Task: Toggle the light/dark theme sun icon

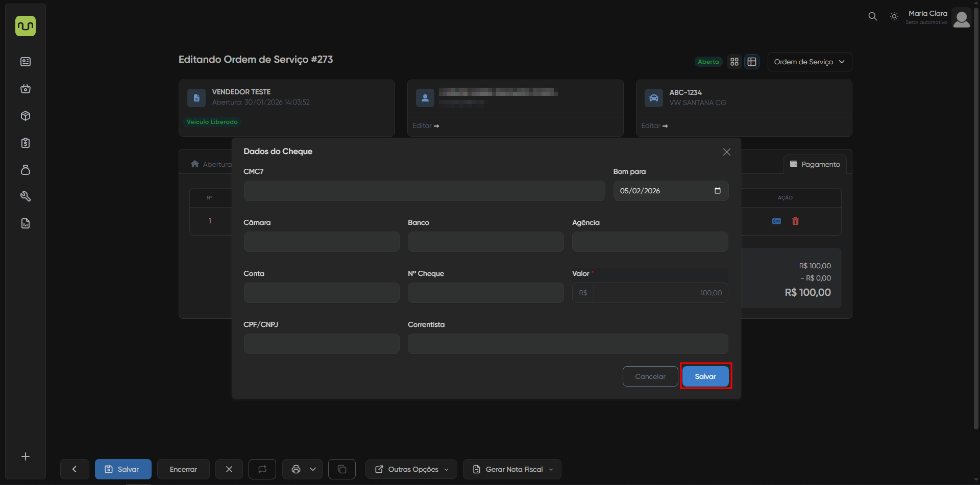Action: tap(894, 16)
